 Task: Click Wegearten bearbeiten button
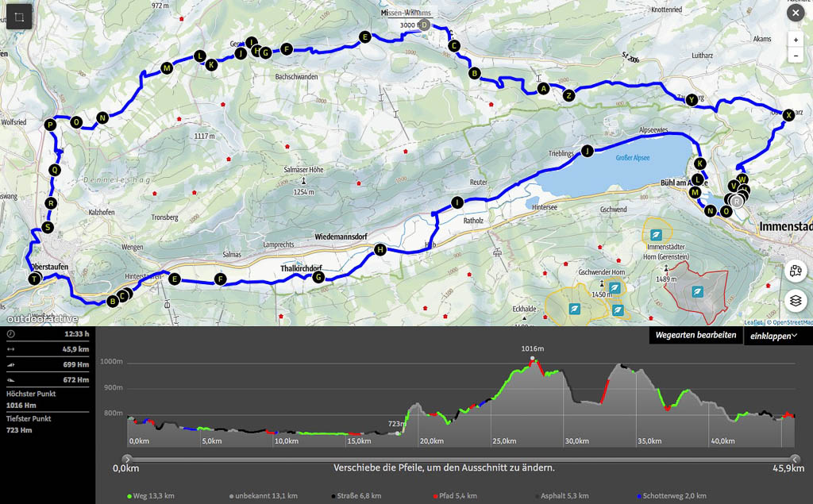(695, 336)
